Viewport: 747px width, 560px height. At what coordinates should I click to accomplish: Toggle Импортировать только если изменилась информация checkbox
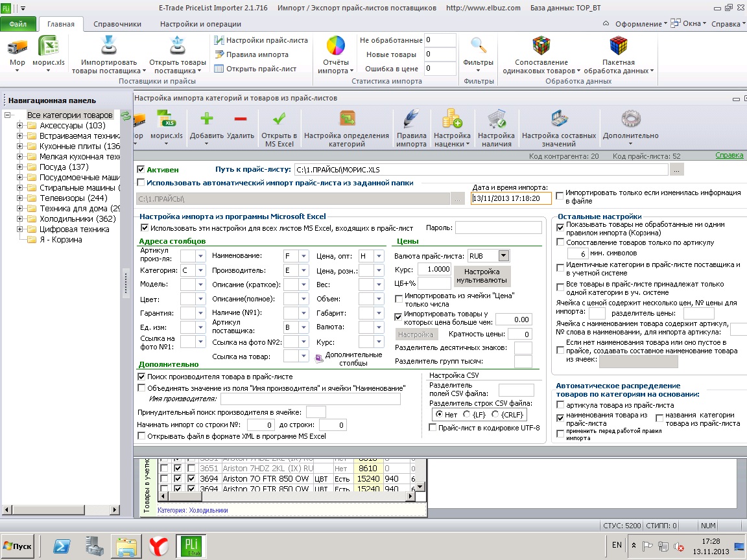[560, 196]
